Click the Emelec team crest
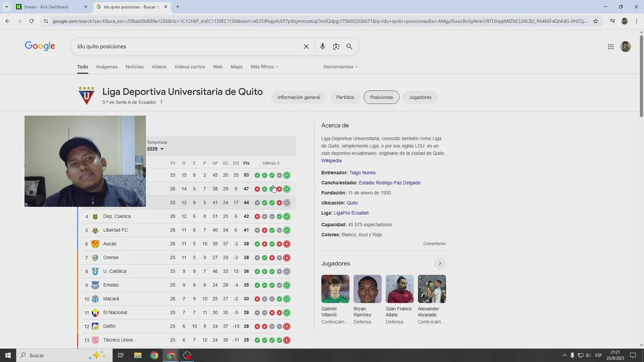 [95, 285]
